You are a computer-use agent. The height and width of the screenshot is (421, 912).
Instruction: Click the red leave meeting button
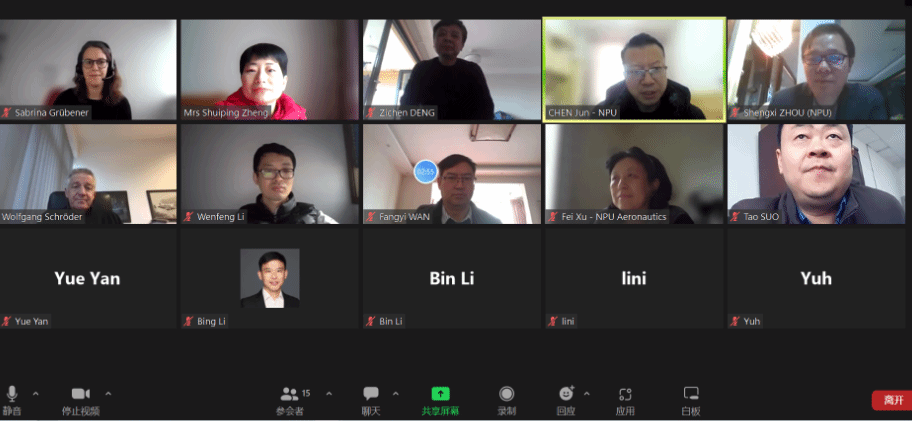pos(893,401)
